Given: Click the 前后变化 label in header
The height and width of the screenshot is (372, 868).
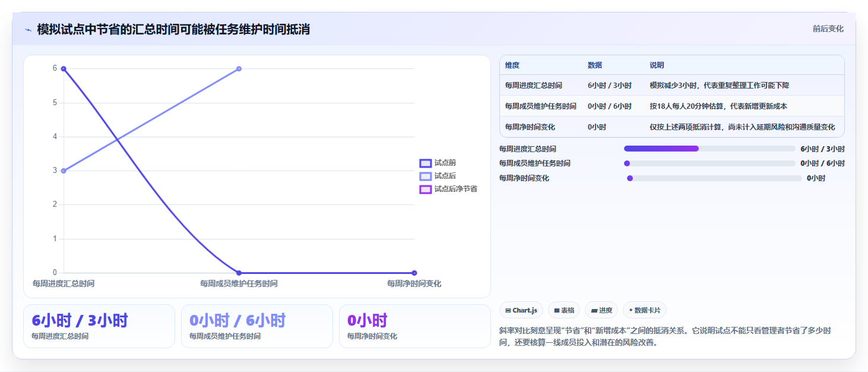Looking at the screenshot, I should 828,29.
